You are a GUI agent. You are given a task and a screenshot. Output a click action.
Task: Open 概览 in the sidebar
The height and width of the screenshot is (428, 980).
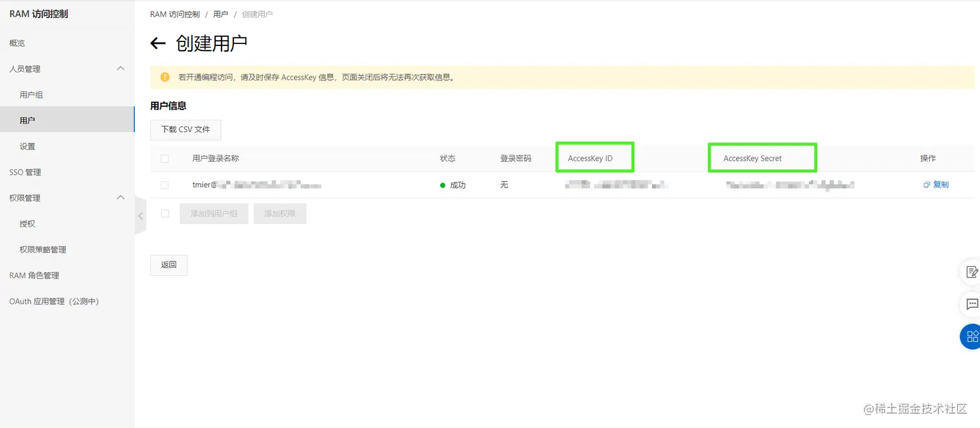[x=17, y=43]
